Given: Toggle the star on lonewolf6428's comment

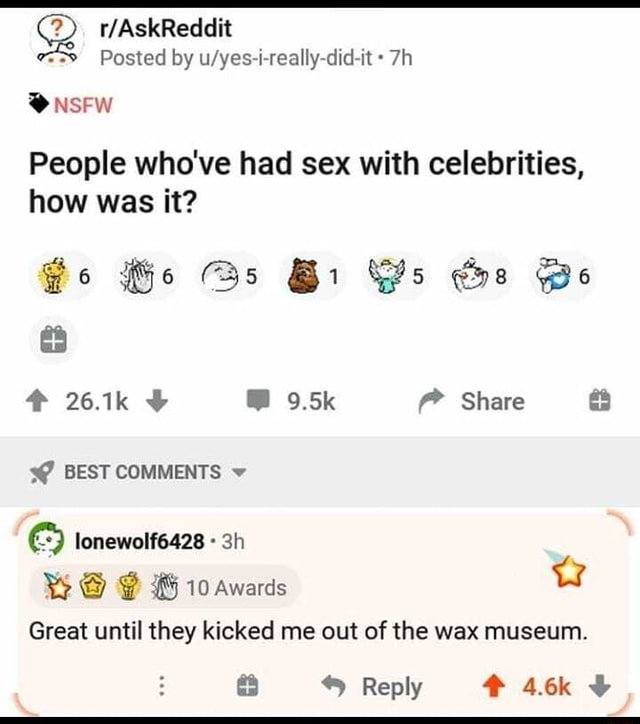Looking at the screenshot, I should point(570,572).
